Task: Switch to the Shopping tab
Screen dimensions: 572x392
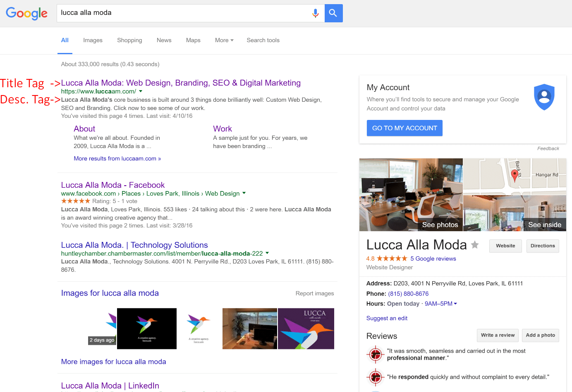Action: (x=129, y=41)
